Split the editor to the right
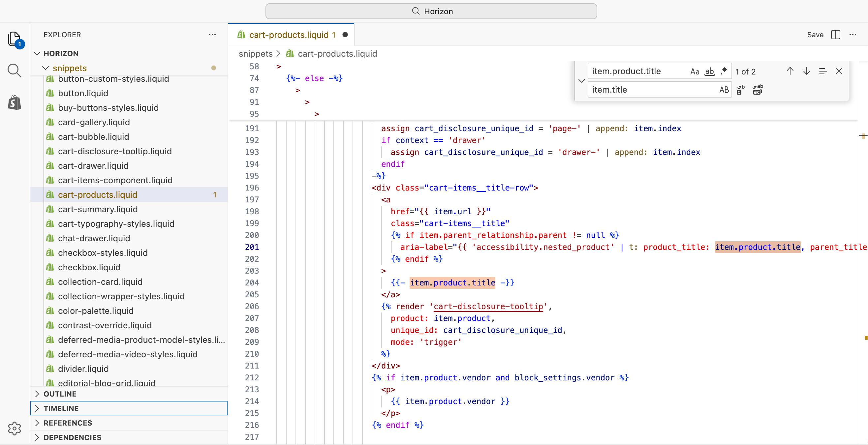 click(x=836, y=35)
